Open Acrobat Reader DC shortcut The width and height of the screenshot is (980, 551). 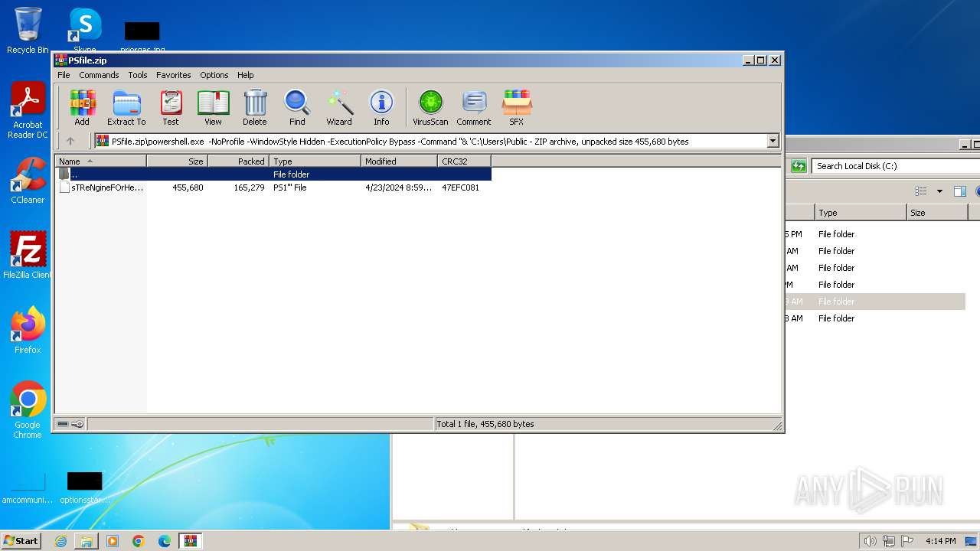click(x=28, y=111)
